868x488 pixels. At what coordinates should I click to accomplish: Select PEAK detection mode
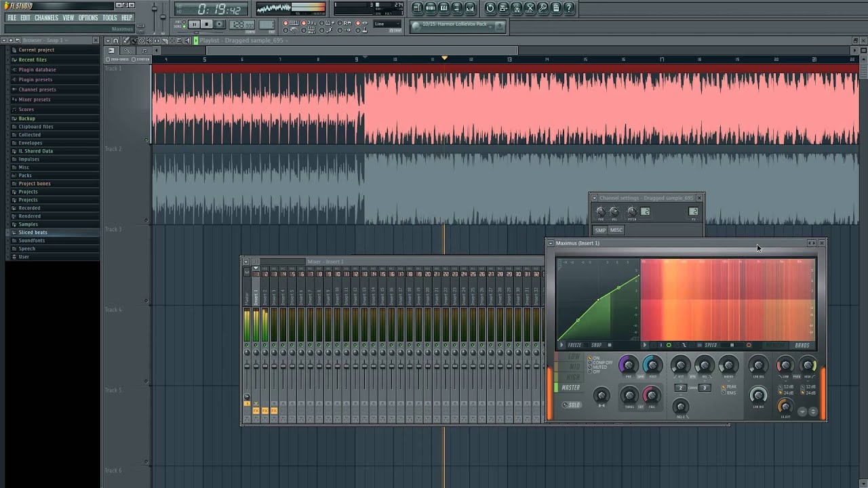[x=729, y=387]
